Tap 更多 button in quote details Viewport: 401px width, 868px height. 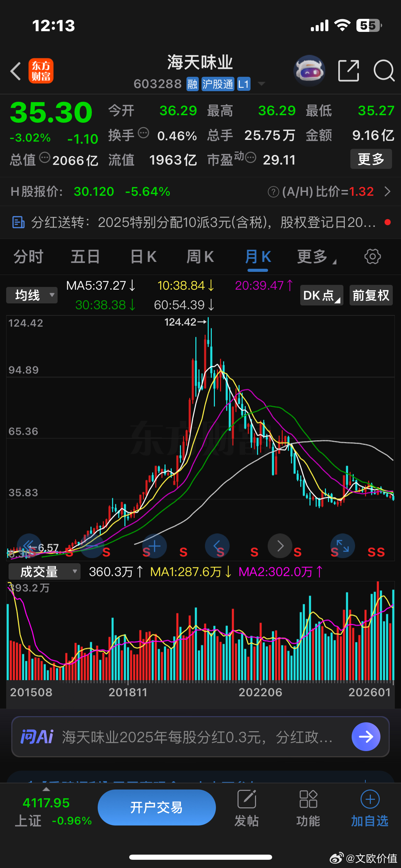point(371,159)
